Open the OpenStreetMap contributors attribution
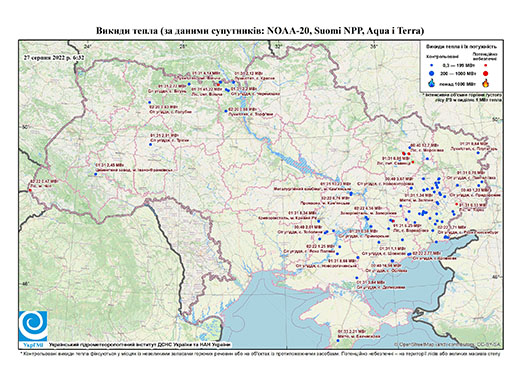Screen dimensions: 520x368 click(x=448, y=344)
